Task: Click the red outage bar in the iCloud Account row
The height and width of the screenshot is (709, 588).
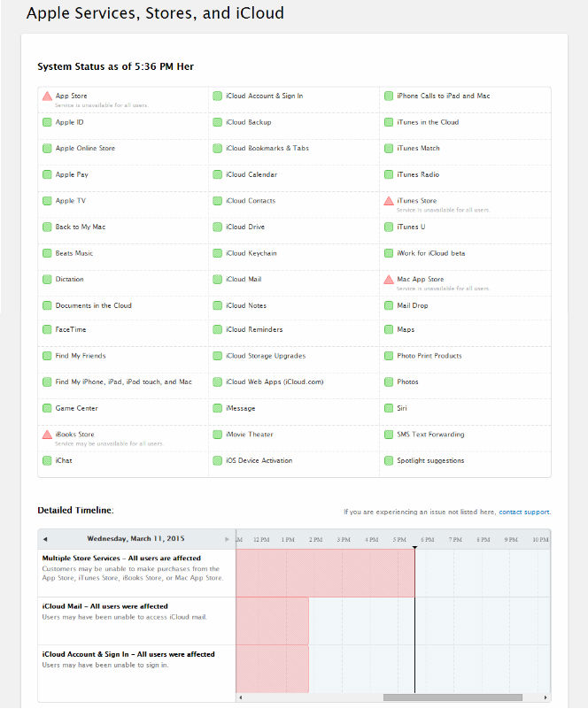Action: tap(272, 669)
